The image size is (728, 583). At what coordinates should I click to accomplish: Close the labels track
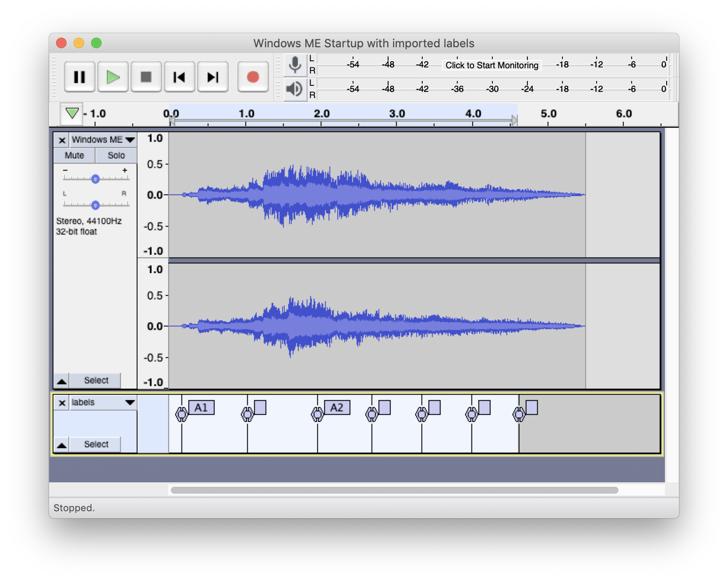coord(62,403)
